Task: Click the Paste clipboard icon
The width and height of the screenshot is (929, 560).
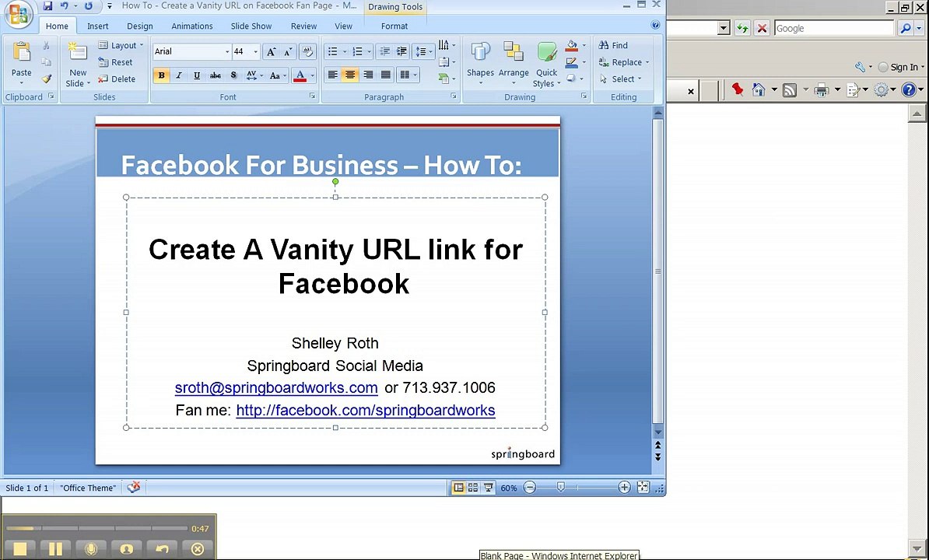Action: 21,53
